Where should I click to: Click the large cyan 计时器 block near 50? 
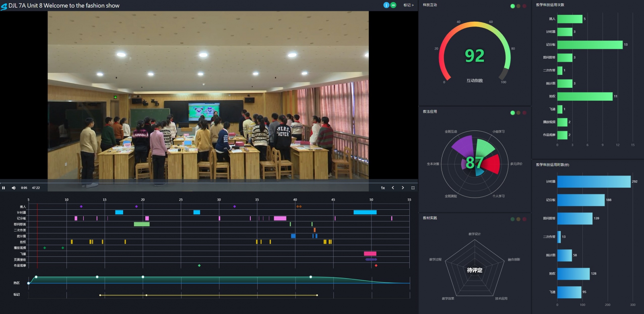click(365, 213)
